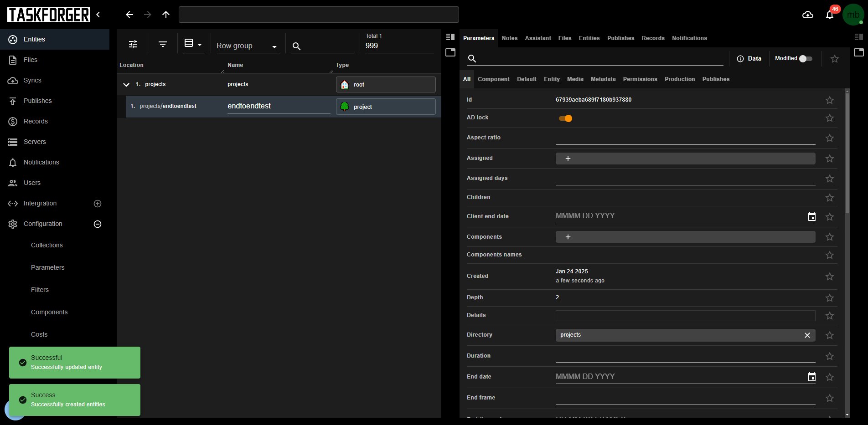The width and height of the screenshot is (868, 425).
Task: Switch to the Assistant tab
Action: tap(538, 38)
